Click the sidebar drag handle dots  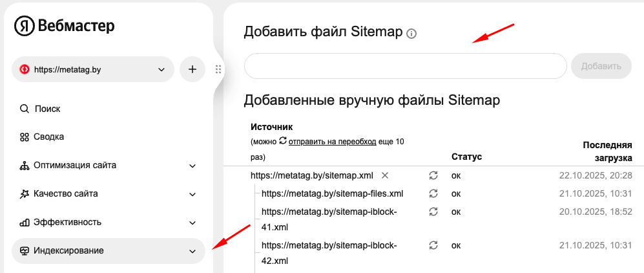tap(218, 69)
